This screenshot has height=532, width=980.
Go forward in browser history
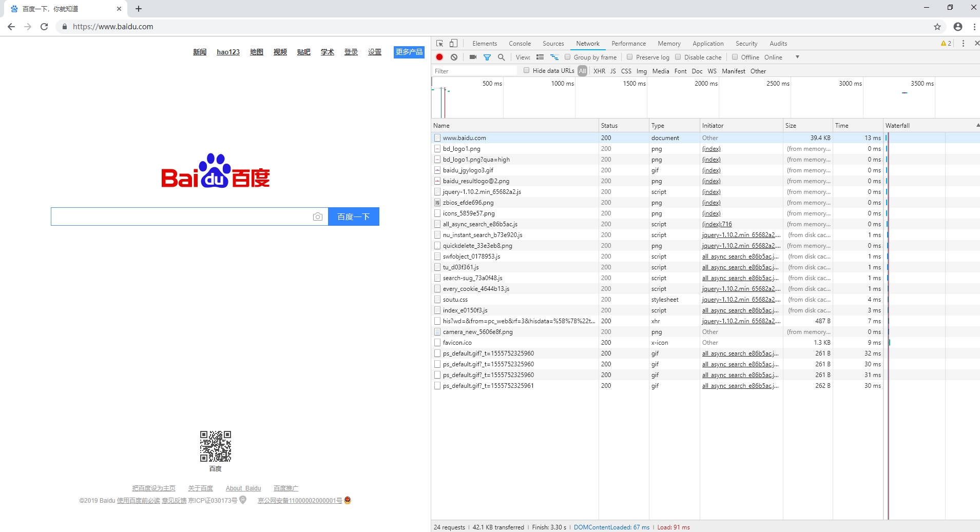28,27
